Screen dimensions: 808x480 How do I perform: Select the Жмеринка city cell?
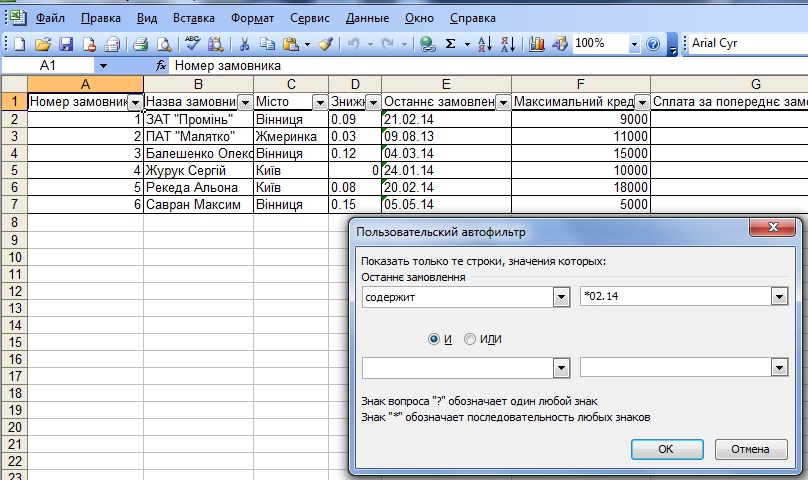(x=291, y=136)
